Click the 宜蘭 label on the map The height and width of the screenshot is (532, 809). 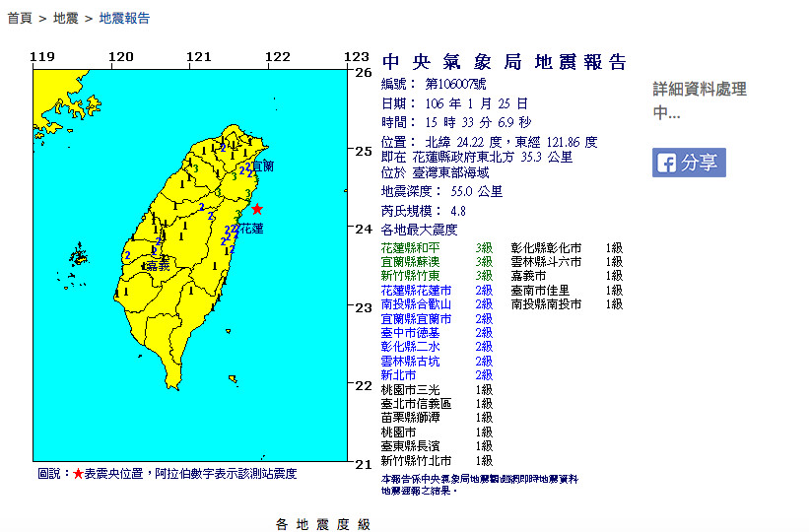click(263, 166)
